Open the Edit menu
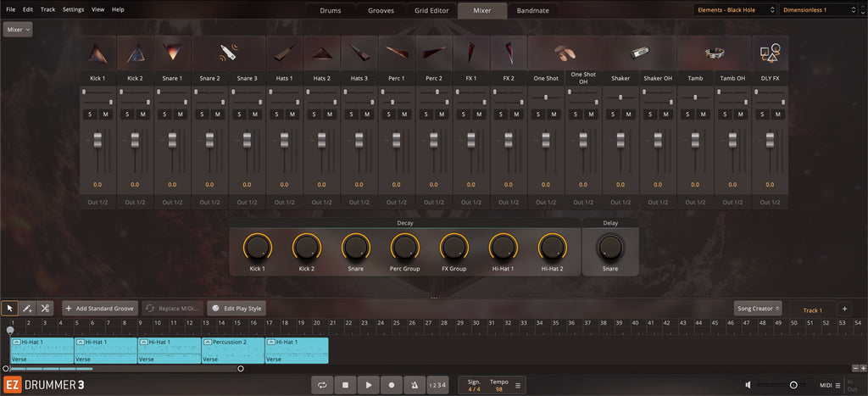The image size is (868, 396). coord(28,9)
